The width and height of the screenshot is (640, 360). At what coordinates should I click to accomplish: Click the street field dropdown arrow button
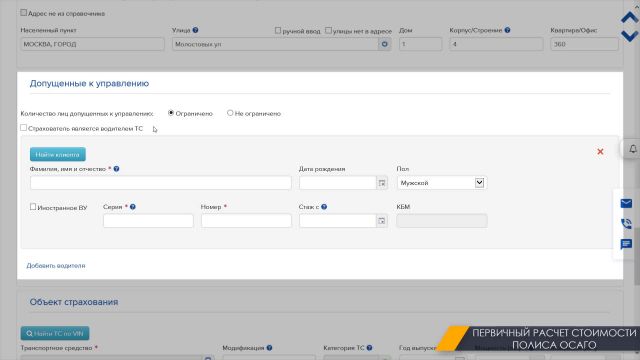(384, 44)
